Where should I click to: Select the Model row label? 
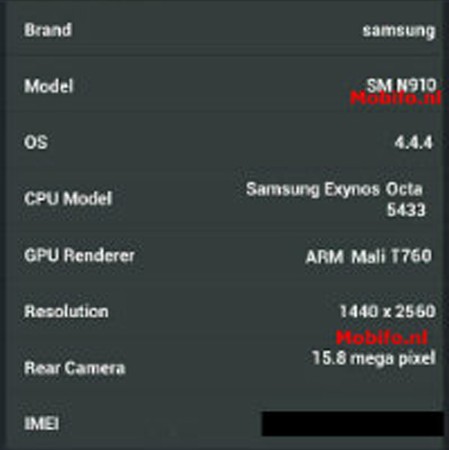point(49,86)
